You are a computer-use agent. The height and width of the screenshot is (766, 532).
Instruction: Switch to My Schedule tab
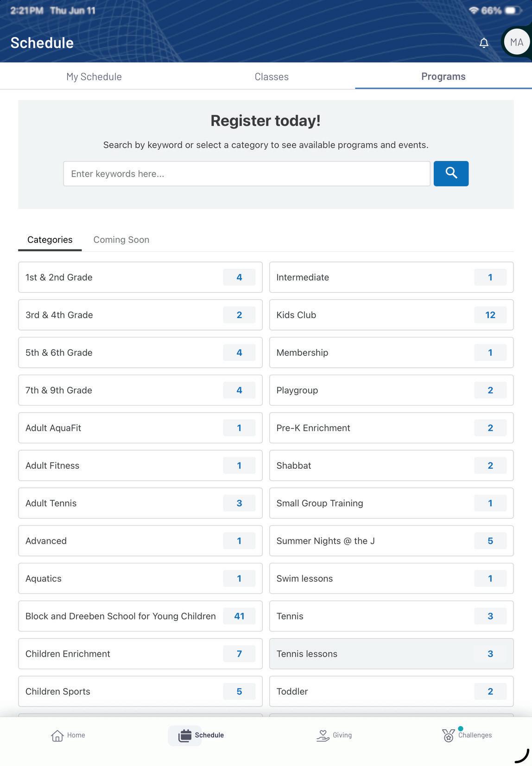(x=94, y=77)
